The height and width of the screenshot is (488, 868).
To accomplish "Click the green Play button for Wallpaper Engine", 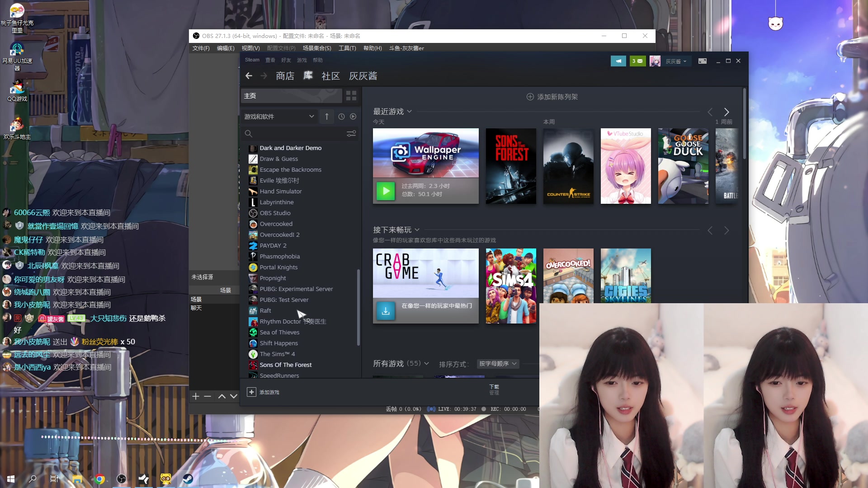I will 386,191.
